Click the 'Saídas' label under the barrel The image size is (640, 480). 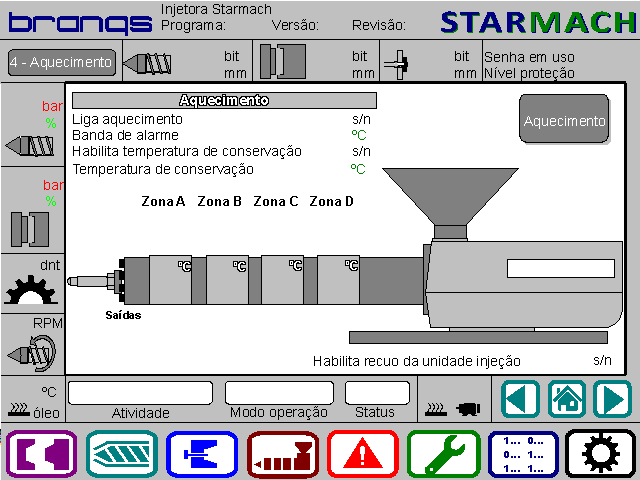coord(123,315)
